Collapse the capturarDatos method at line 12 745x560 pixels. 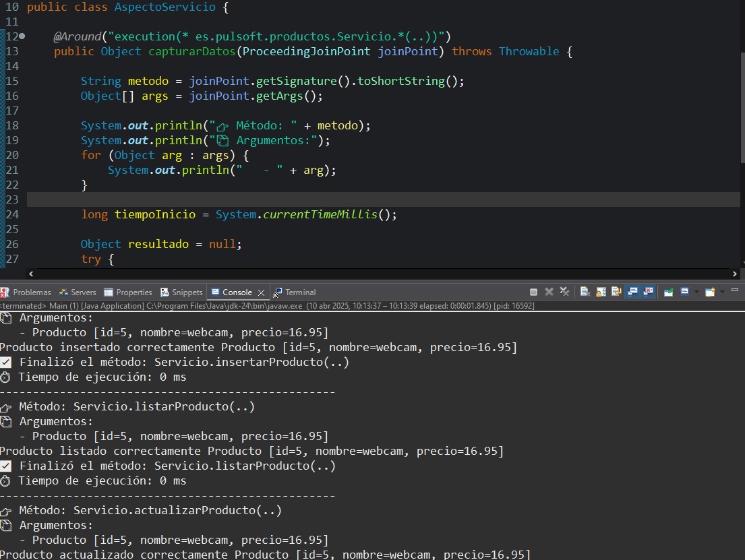(22, 36)
